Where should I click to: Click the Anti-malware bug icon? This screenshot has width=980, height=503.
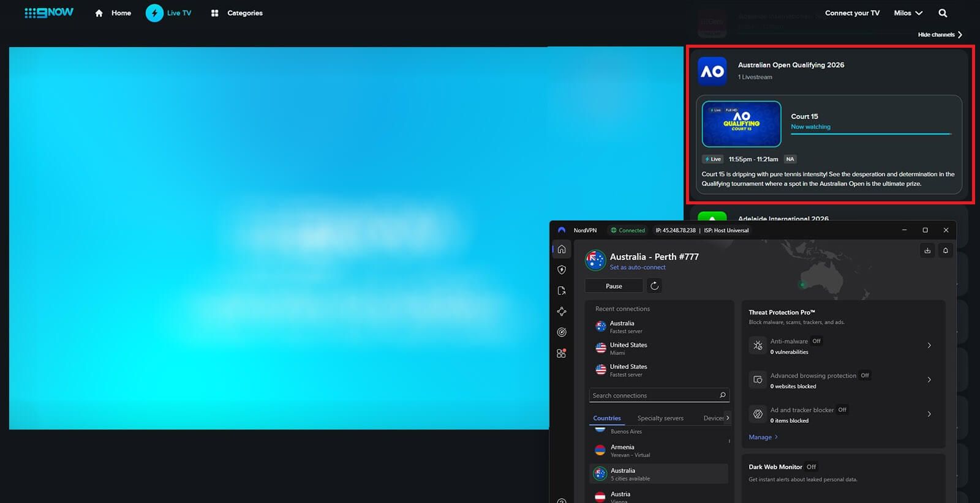(x=758, y=346)
